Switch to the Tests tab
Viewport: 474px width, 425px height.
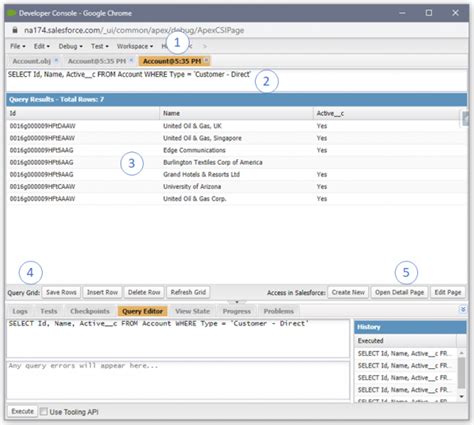49,311
